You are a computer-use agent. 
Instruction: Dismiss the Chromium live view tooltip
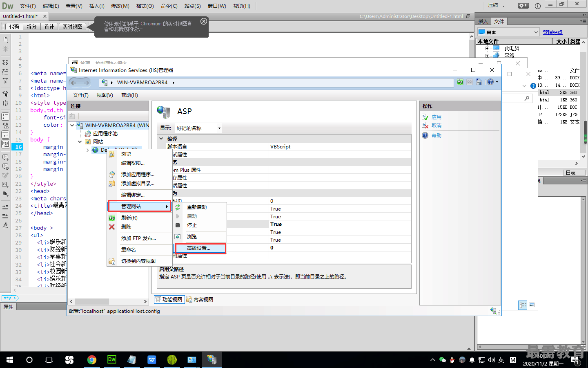[x=204, y=21]
